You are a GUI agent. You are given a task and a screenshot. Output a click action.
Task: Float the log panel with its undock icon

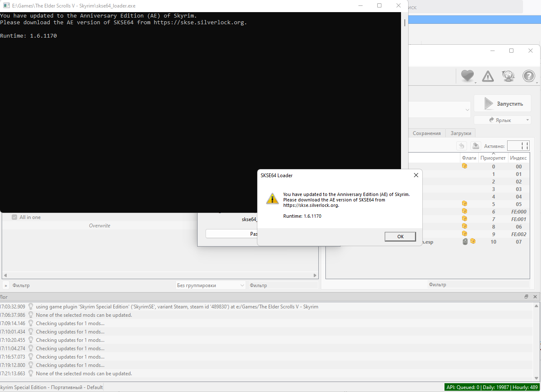tap(526, 297)
